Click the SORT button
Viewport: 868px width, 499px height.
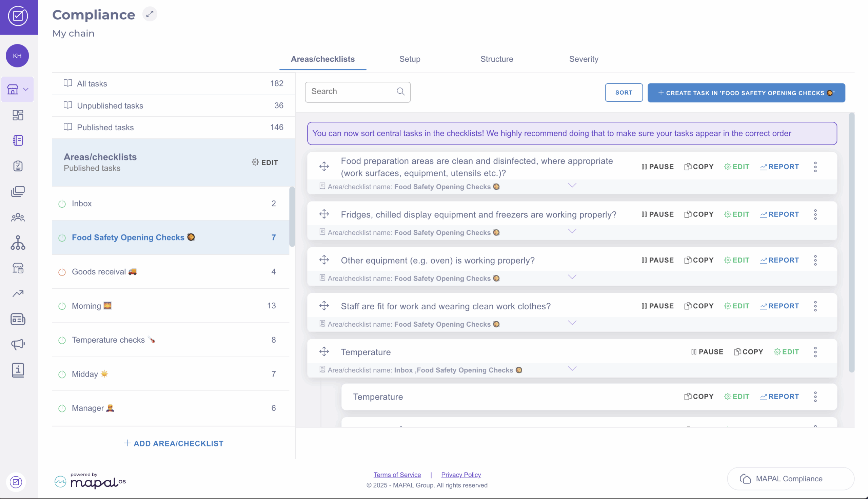point(624,93)
